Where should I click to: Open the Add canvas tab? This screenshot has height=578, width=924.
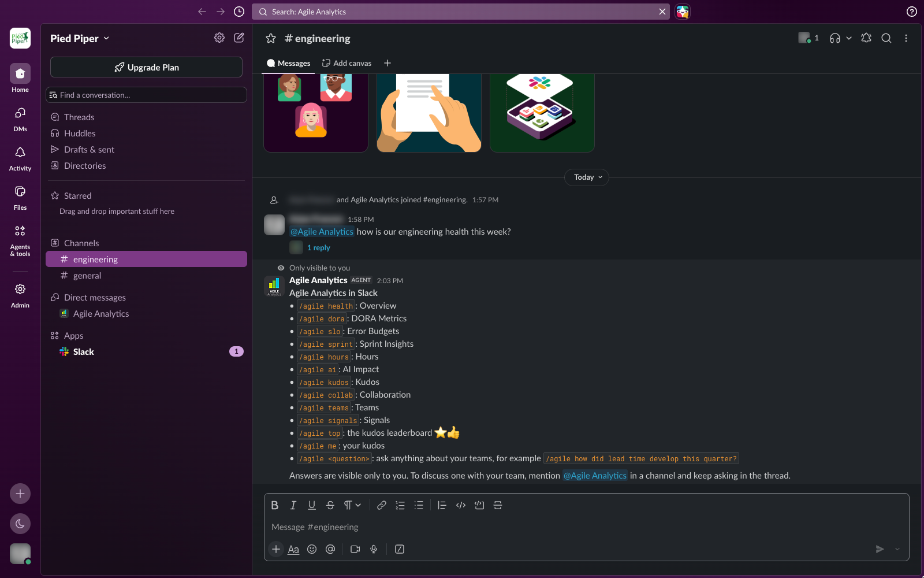pyautogui.click(x=346, y=63)
